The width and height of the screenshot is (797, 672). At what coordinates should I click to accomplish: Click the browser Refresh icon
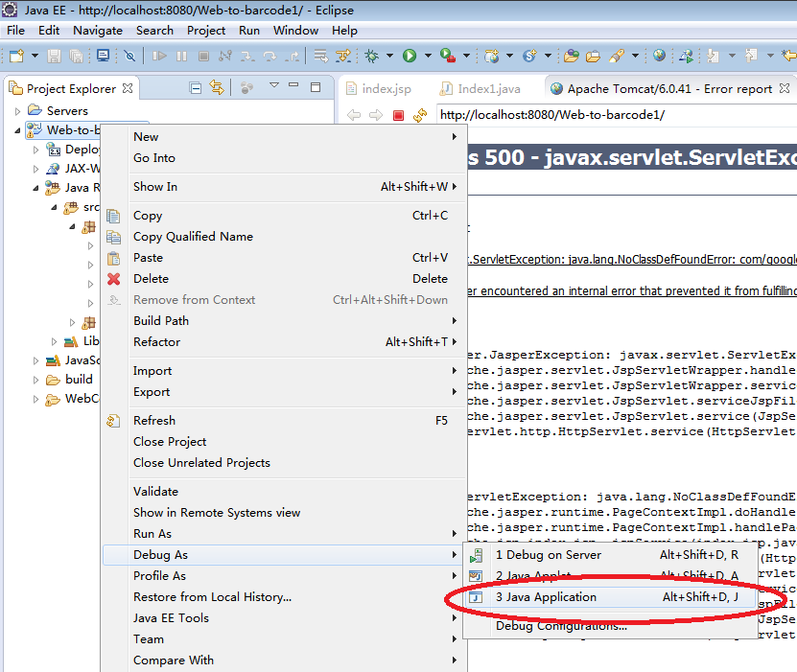tap(420, 115)
